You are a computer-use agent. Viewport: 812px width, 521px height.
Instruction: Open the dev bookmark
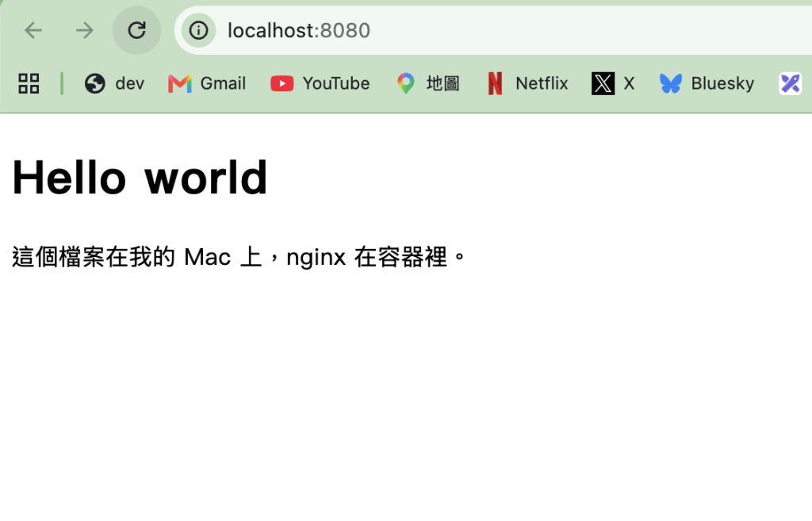[x=114, y=83]
